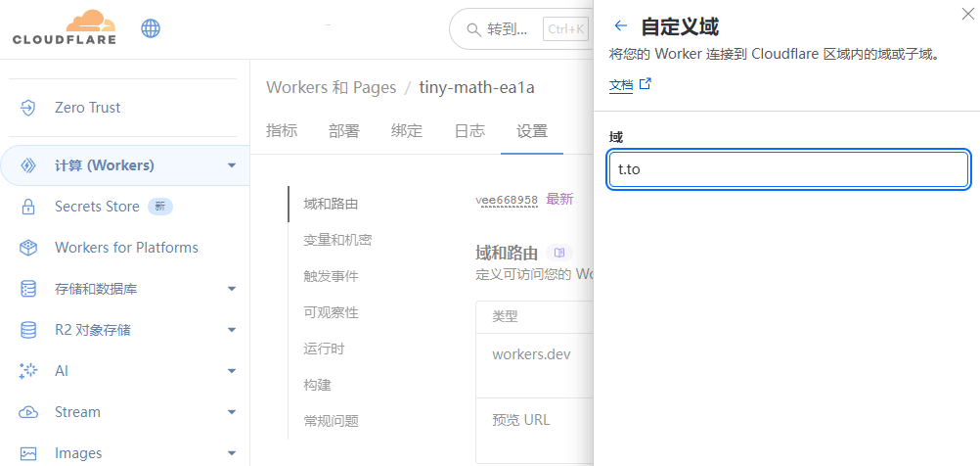
Task: Select 运行时 in settings sidebar
Action: [325, 349]
